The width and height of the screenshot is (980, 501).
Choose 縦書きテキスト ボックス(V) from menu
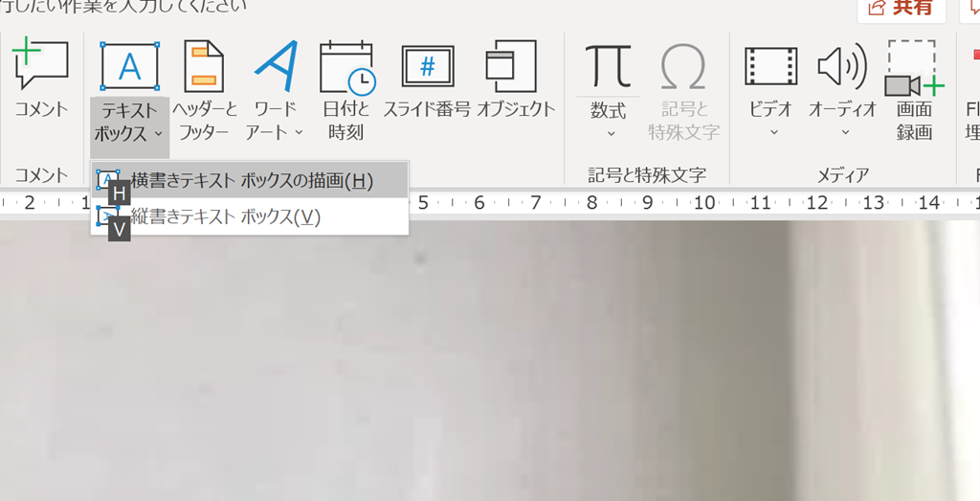225,216
